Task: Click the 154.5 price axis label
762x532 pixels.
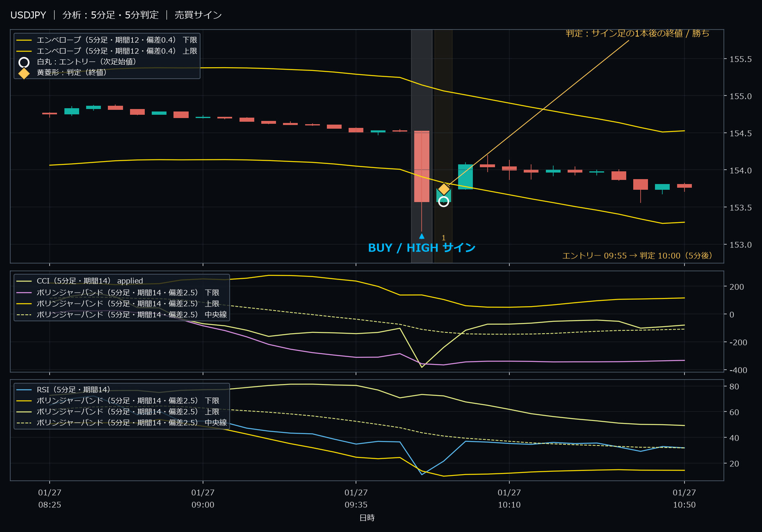Action: (x=740, y=134)
